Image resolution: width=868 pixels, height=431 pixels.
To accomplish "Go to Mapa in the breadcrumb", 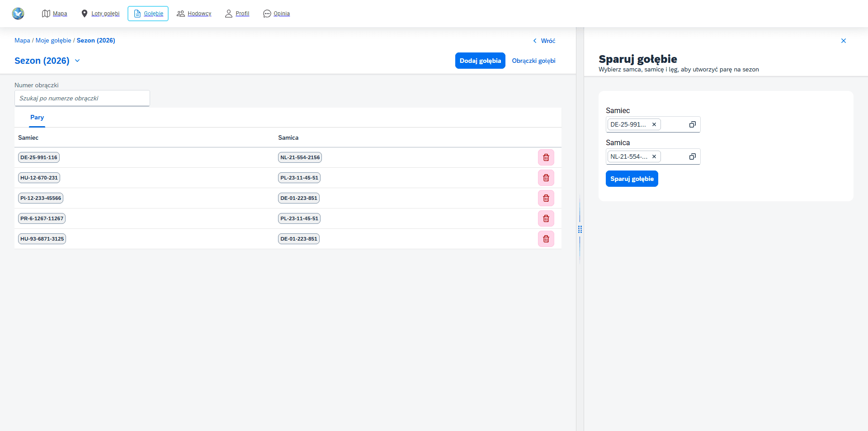I will (22, 40).
